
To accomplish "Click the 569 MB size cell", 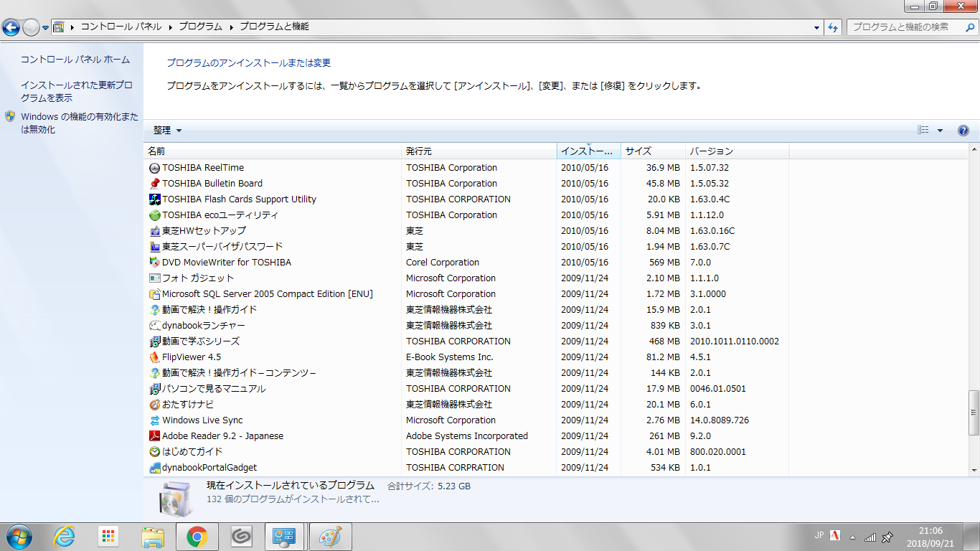I will (x=664, y=263).
